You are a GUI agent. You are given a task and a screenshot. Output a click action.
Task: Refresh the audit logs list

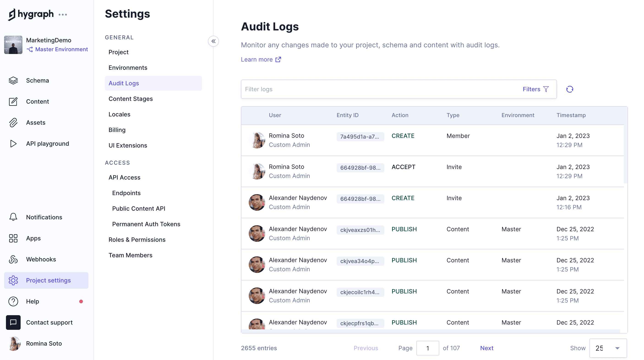[x=570, y=89]
